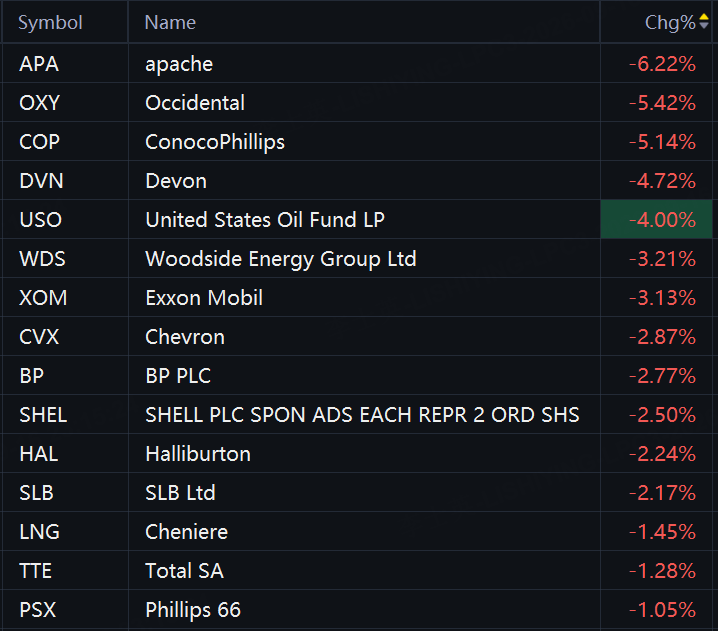
Task: Sort by the Chg% sort arrow icon
Action: coord(704,22)
